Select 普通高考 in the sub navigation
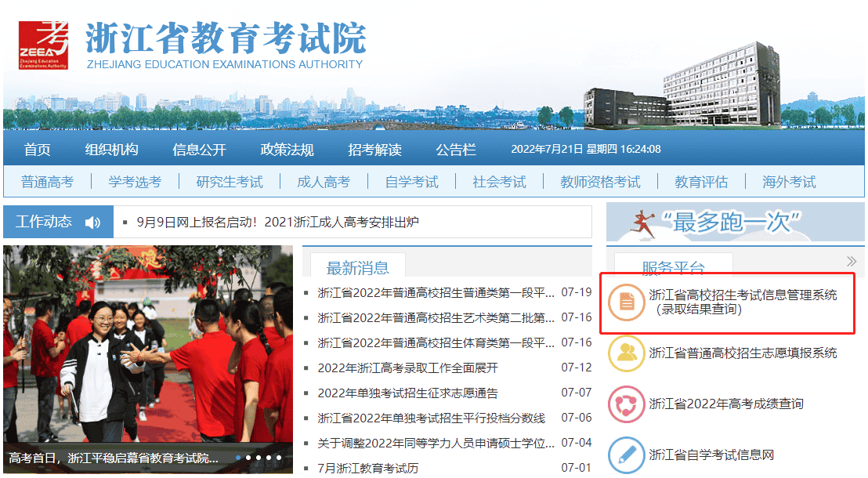The height and width of the screenshot is (478, 868). 47,182
